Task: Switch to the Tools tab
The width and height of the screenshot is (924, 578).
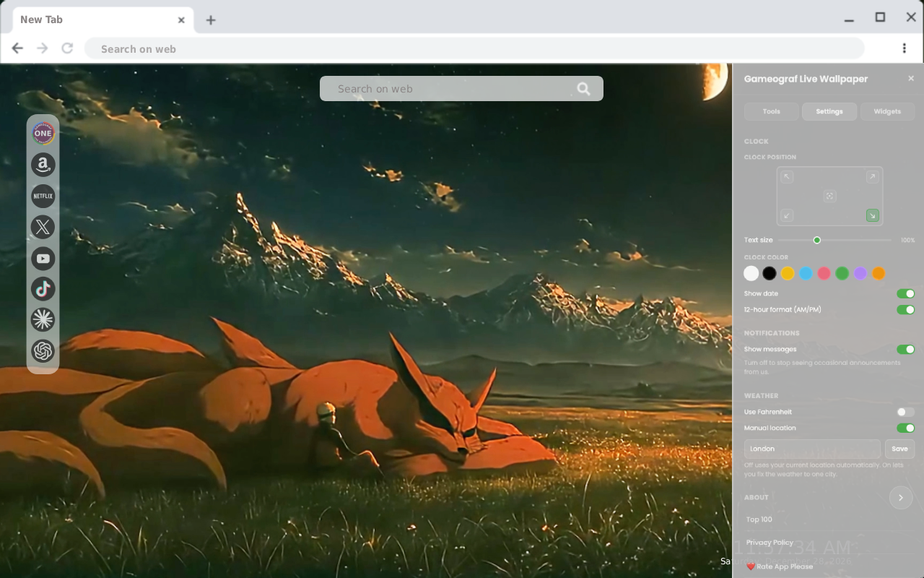Action: click(772, 111)
